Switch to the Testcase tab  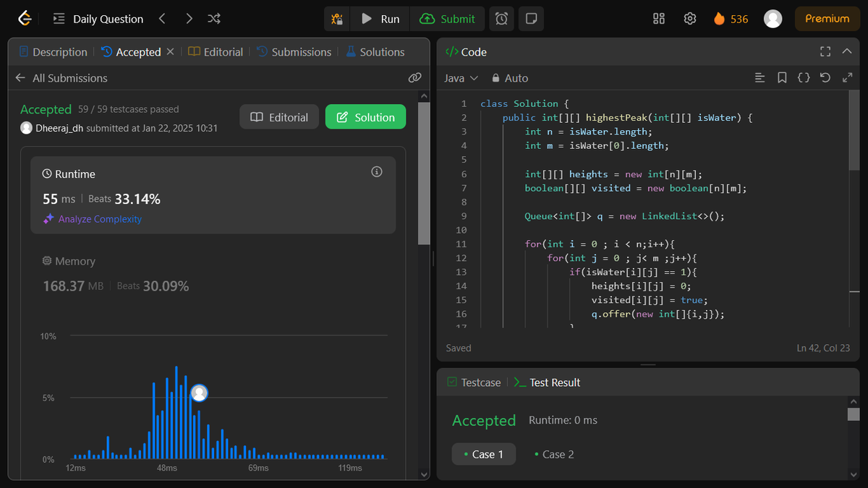point(474,382)
